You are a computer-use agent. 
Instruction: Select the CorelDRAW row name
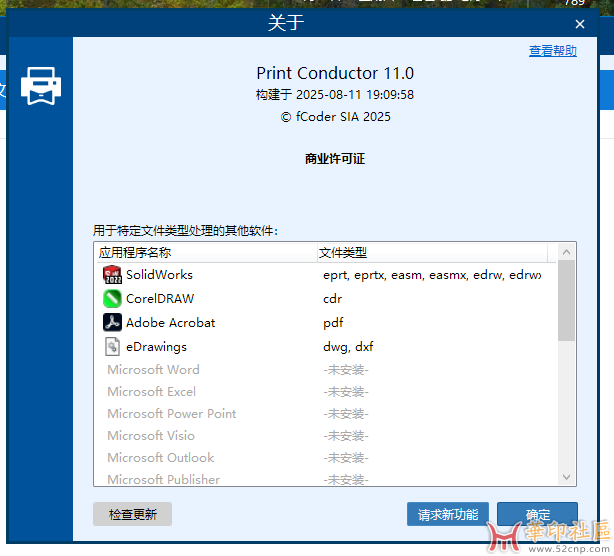click(160, 299)
